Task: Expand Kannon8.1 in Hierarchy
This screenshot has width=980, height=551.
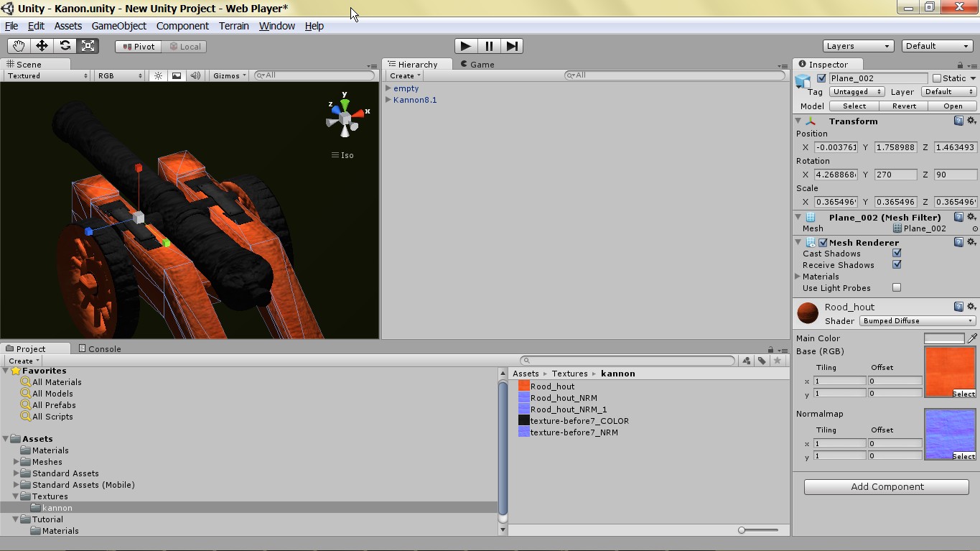Action: (388, 100)
